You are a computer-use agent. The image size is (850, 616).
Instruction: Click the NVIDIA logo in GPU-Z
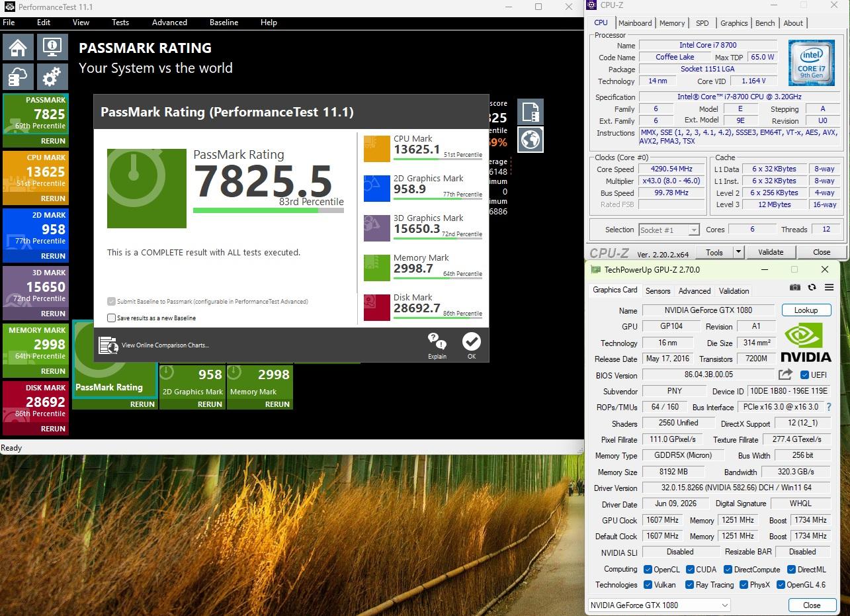click(806, 342)
